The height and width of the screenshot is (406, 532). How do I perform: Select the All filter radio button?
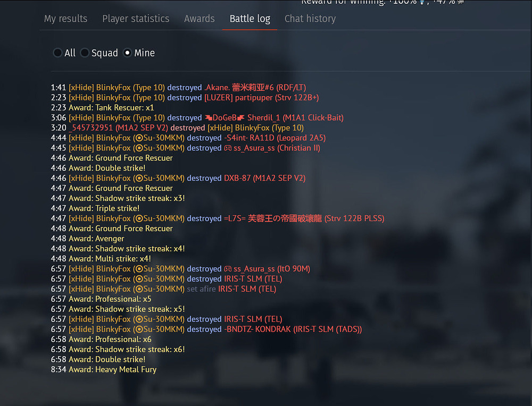click(x=57, y=53)
